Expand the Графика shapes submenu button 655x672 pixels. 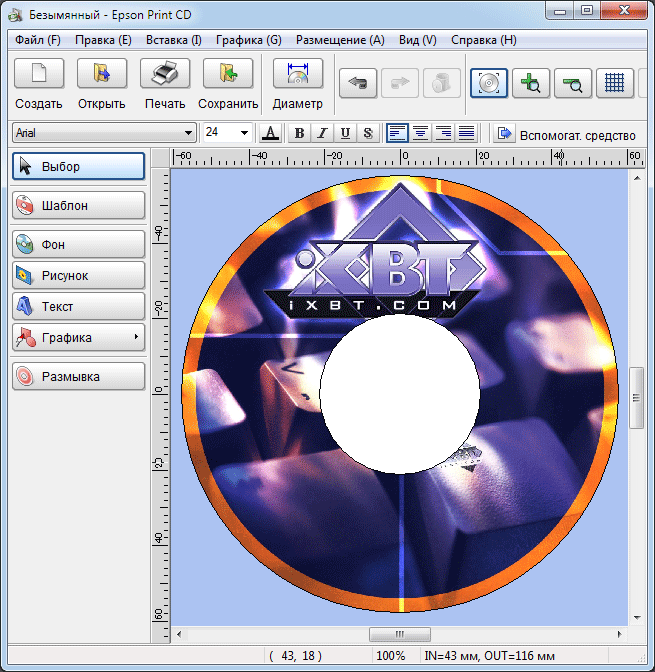(78, 338)
